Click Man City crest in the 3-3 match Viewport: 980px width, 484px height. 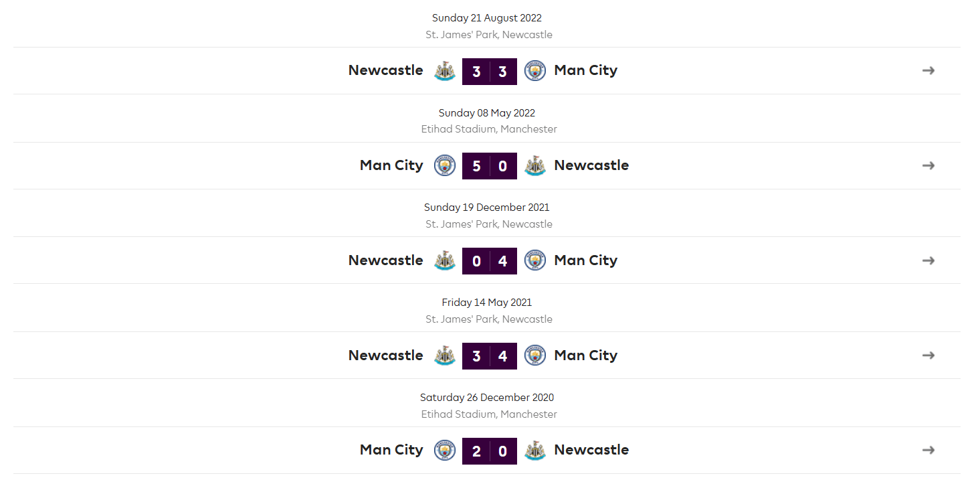coord(535,71)
